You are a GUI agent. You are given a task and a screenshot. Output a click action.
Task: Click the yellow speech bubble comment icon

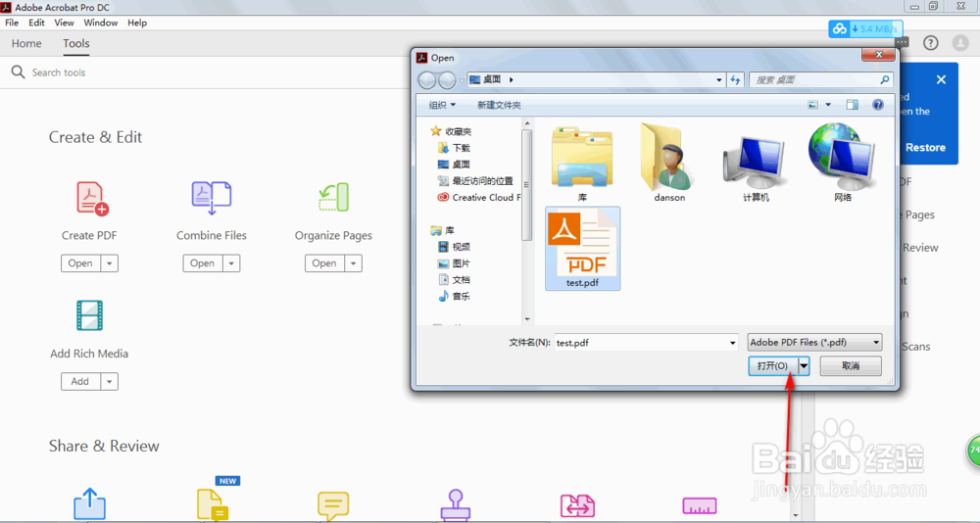pos(333,506)
